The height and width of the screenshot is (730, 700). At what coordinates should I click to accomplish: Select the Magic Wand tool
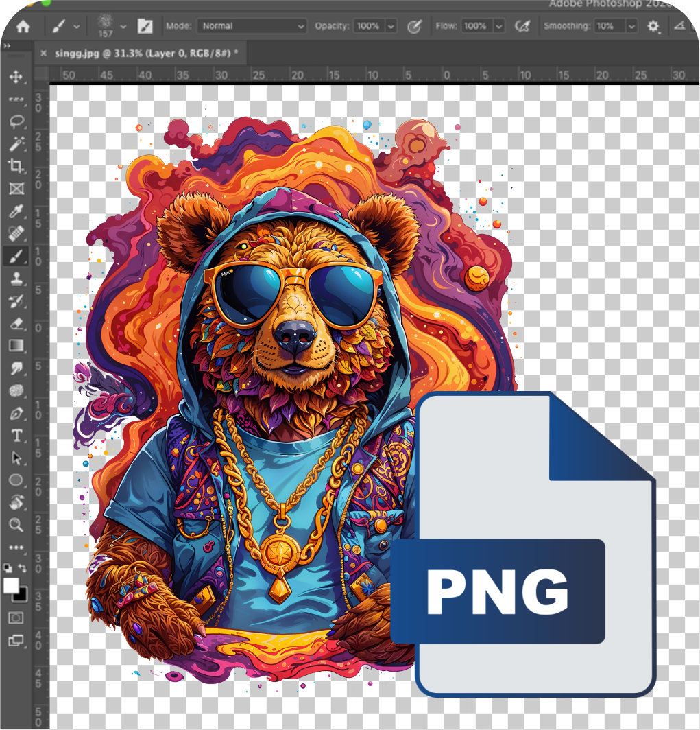click(x=16, y=144)
